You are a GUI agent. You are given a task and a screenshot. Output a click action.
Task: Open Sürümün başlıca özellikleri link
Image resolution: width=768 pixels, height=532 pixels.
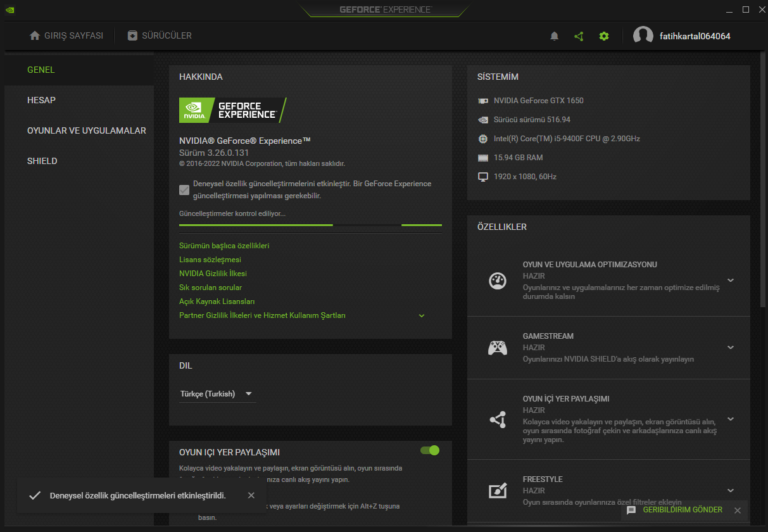(x=224, y=246)
